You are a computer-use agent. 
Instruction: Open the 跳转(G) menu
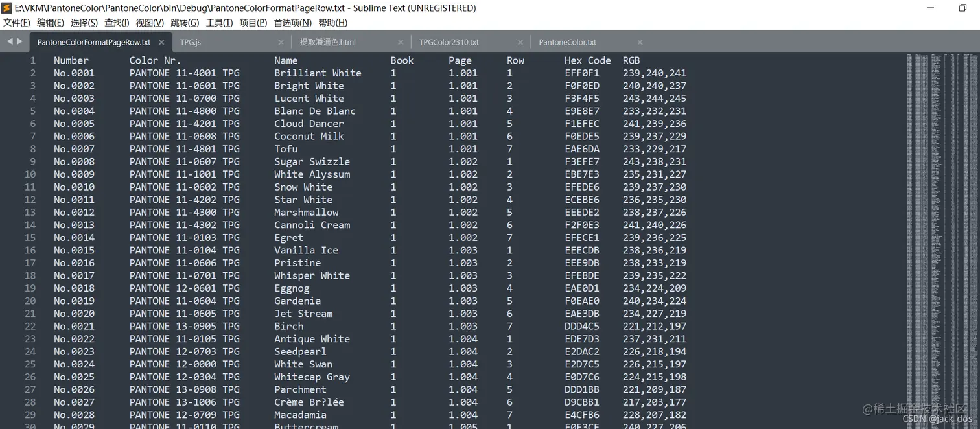point(185,23)
